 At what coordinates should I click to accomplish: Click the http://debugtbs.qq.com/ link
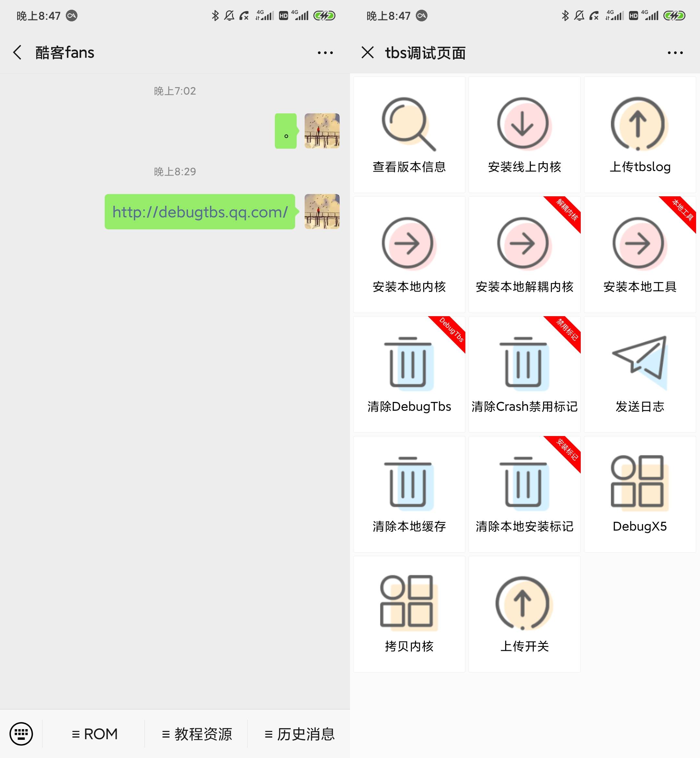[199, 211]
